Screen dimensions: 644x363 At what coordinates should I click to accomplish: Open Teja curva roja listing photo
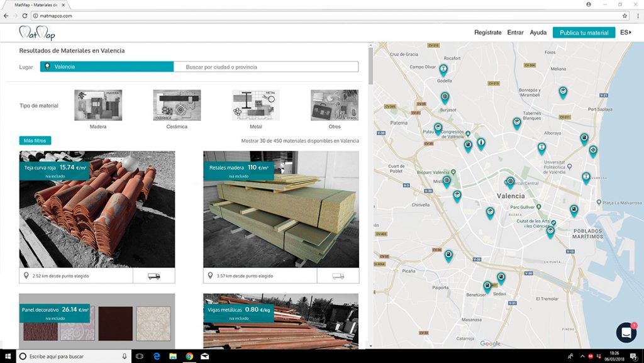tap(97, 209)
